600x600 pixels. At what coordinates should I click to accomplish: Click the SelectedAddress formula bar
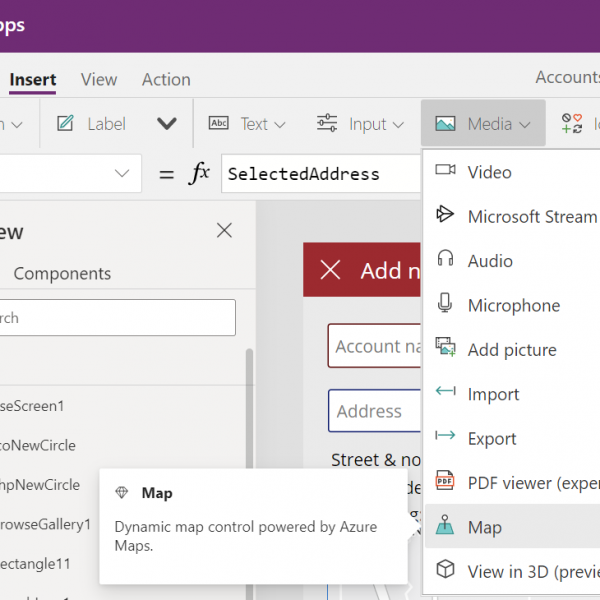(x=321, y=174)
